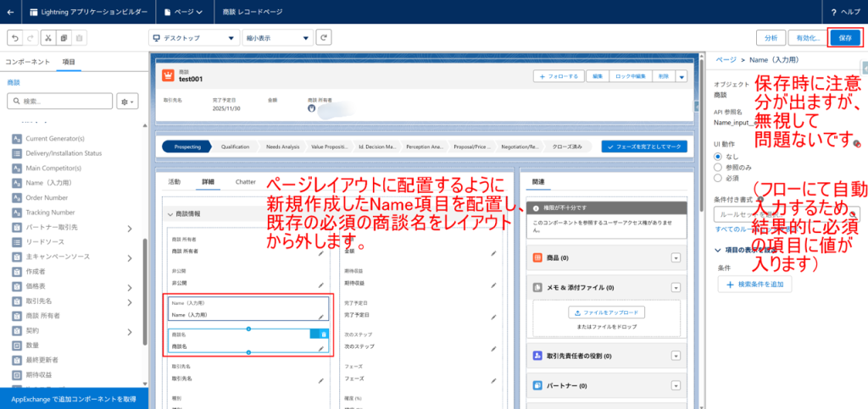Click the リードソース field icon
This screenshot has height=409, width=868.
[x=17, y=242]
